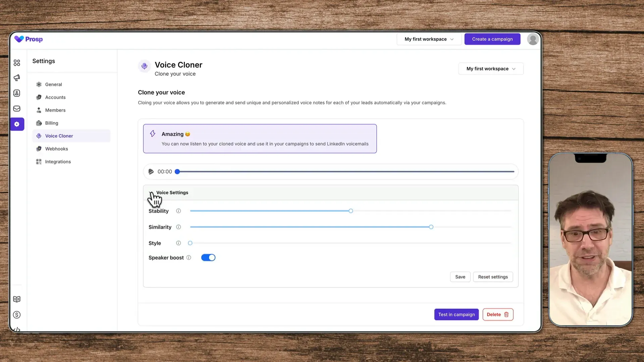Click the Stability info icon
644x362 pixels.
(178, 211)
